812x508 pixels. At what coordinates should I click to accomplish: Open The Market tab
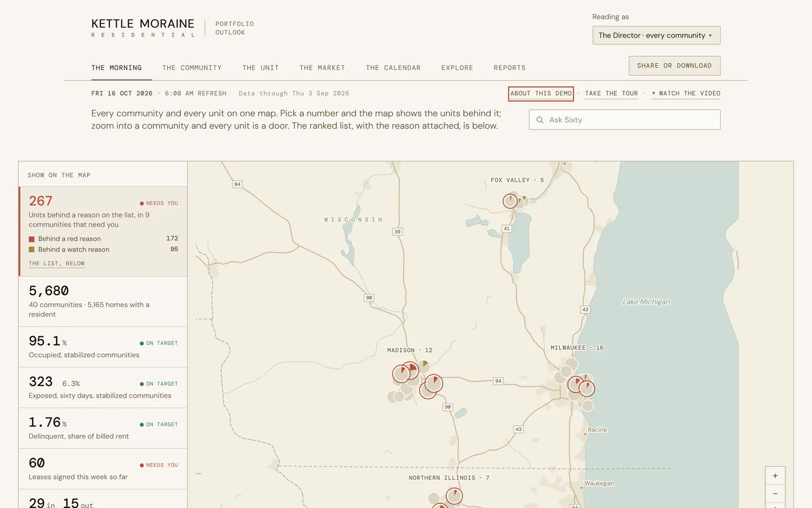(x=322, y=68)
